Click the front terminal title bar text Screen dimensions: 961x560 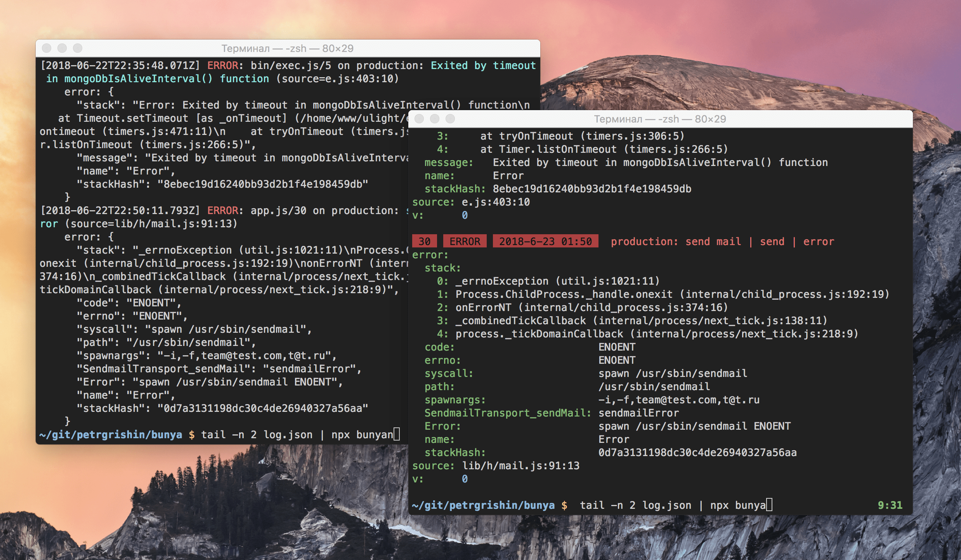pyautogui.click(x=660, y=119)
